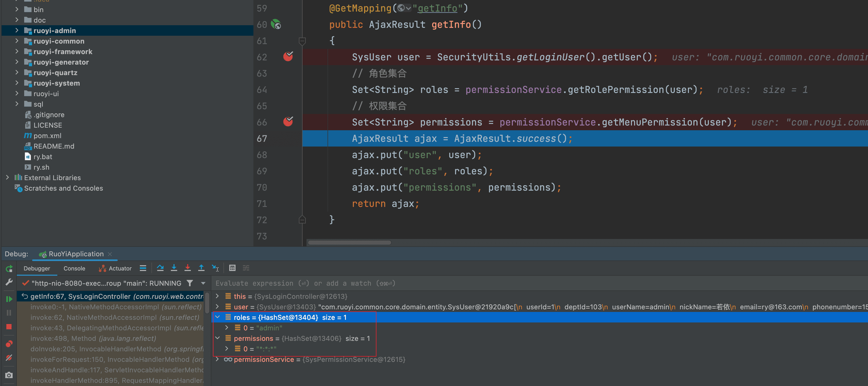Switch to the Console tab
This screenshot has width=868, height=386.
(74, 268)
